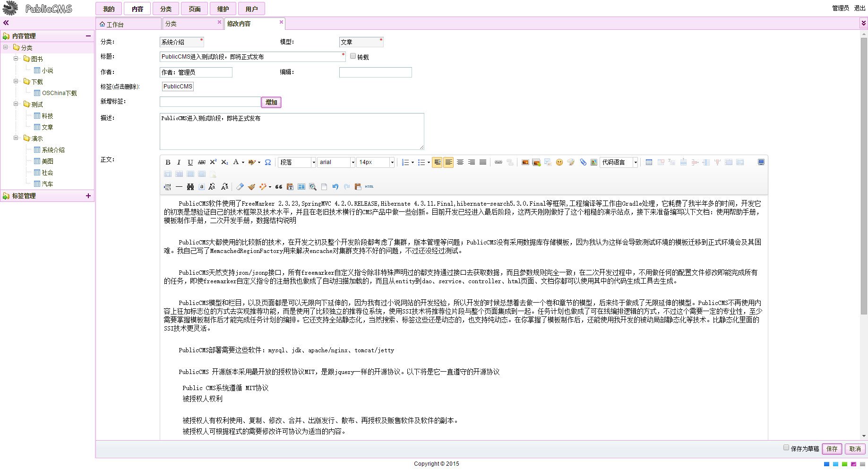The height and width of the screenshot is (470, 868).
Task: Click the 新增标签 input field
Action: point(210,102)
